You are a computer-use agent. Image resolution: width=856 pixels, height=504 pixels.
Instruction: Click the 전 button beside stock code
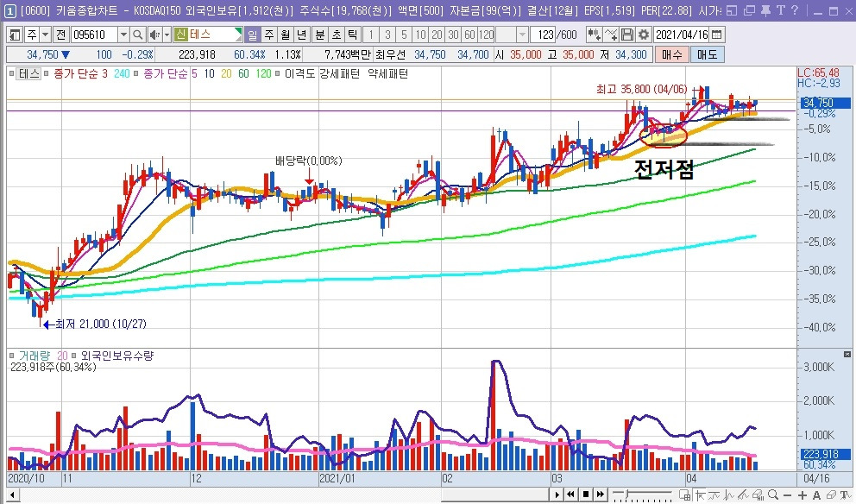tap(60, 35)
